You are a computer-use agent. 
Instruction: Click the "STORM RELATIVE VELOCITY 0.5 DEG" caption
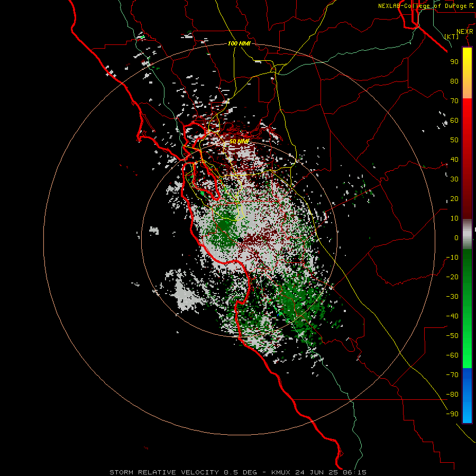183,472
